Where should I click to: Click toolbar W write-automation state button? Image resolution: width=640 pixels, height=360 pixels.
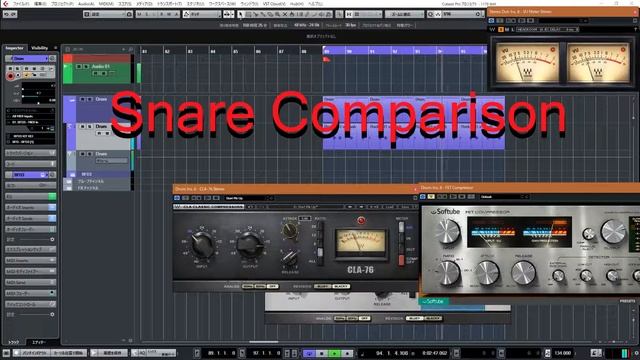point(169,14)
